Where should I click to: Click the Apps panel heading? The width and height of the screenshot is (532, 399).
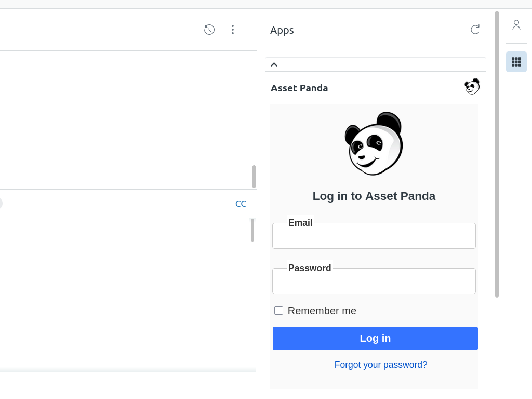click(282, 30)
